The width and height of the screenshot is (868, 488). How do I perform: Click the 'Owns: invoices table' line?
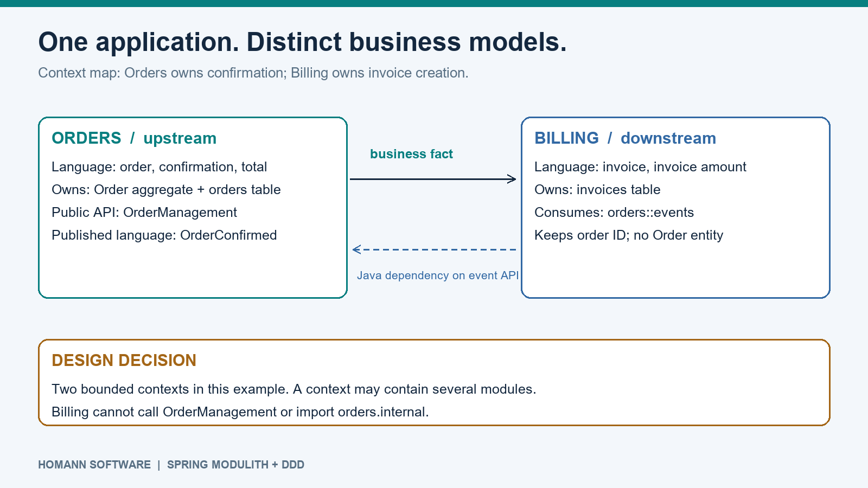tap(597, 190)
